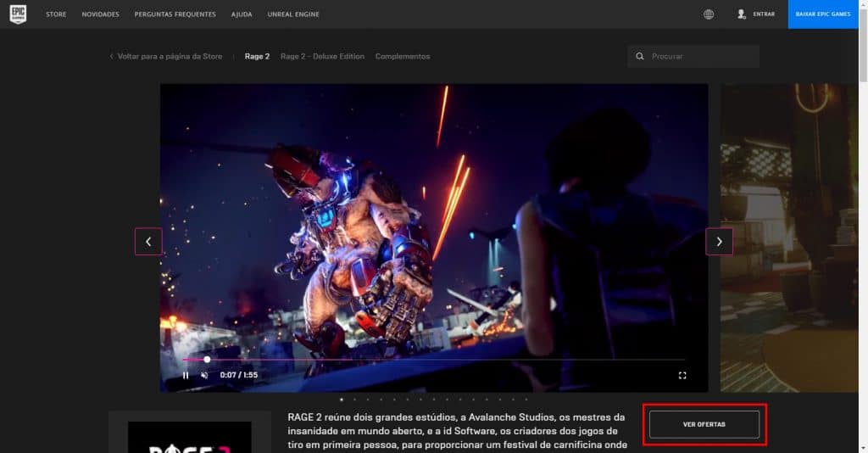This screenshot has height=453, width=868.
Task: Open Perguntas Frequentes in the top bar
Action: [175, 14]
